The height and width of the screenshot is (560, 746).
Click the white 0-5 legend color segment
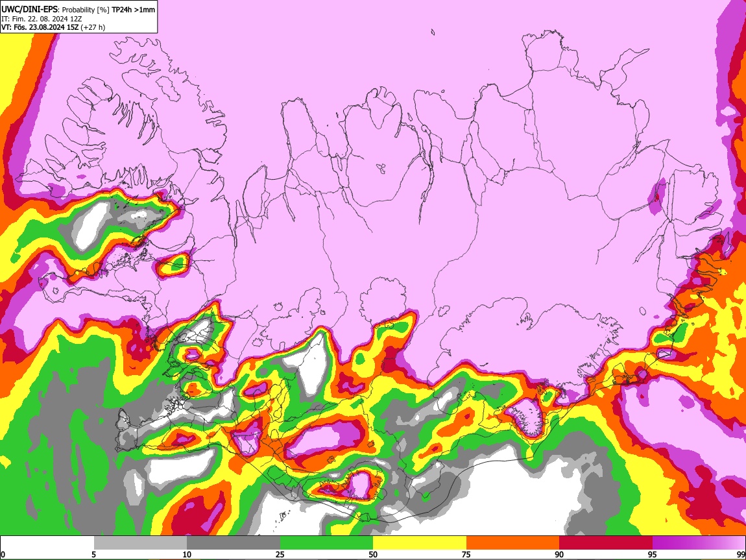pos(47,543)
